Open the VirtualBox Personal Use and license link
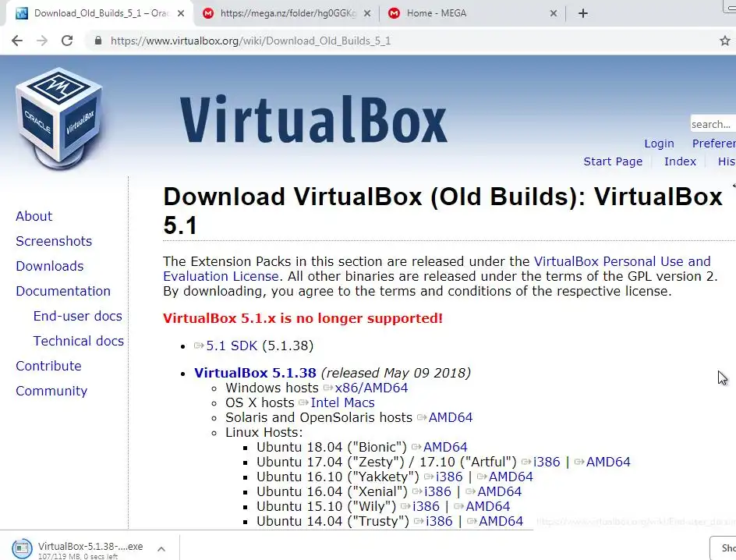 [622, 261]
